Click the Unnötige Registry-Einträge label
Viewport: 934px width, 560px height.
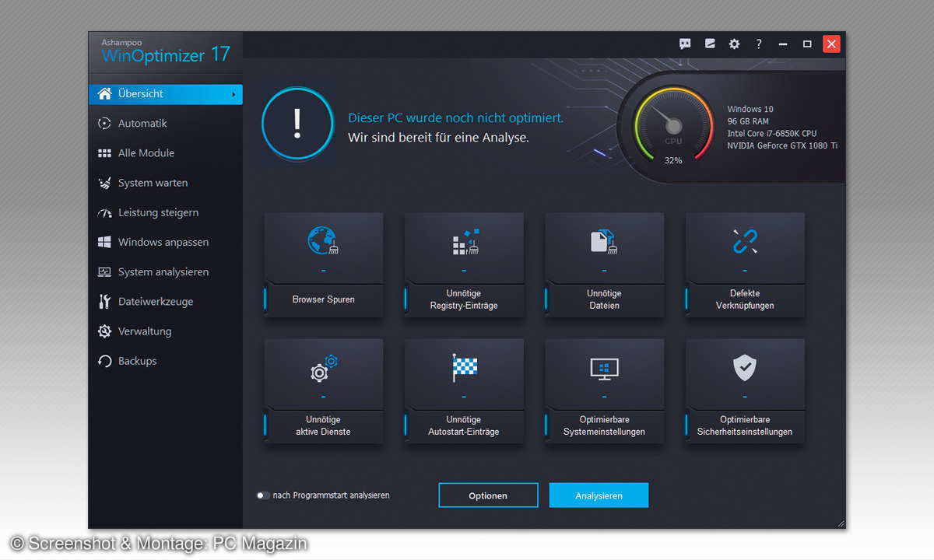tap(464, 299)
